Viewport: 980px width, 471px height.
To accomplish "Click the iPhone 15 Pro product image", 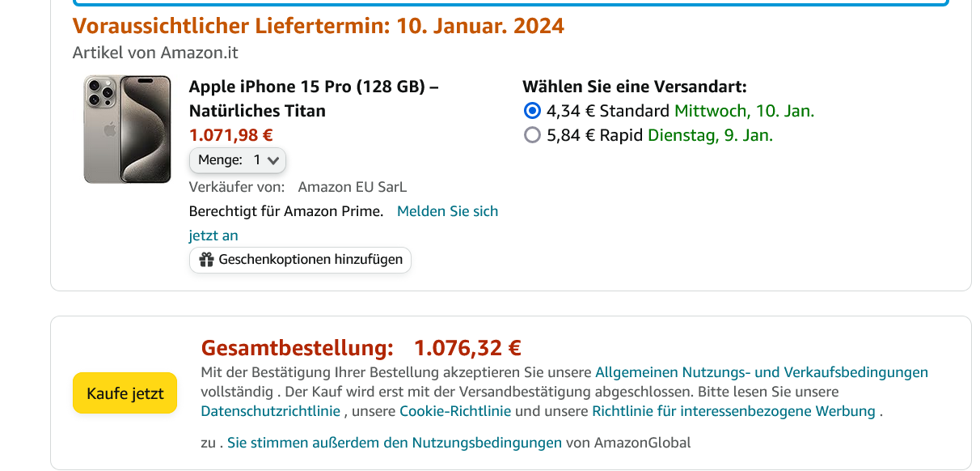I will [x=127, y=129].
